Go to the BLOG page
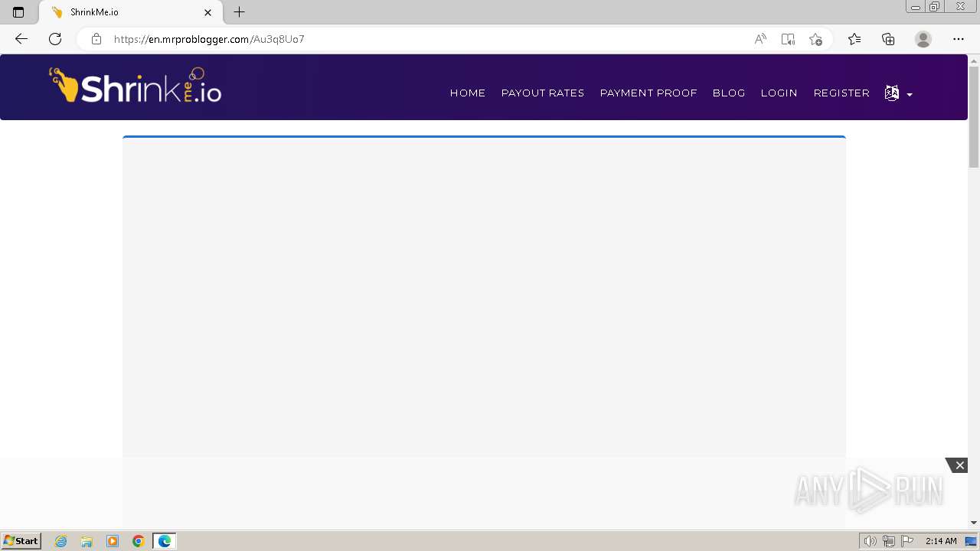This screenshot has height=551, width=980. 729,93
